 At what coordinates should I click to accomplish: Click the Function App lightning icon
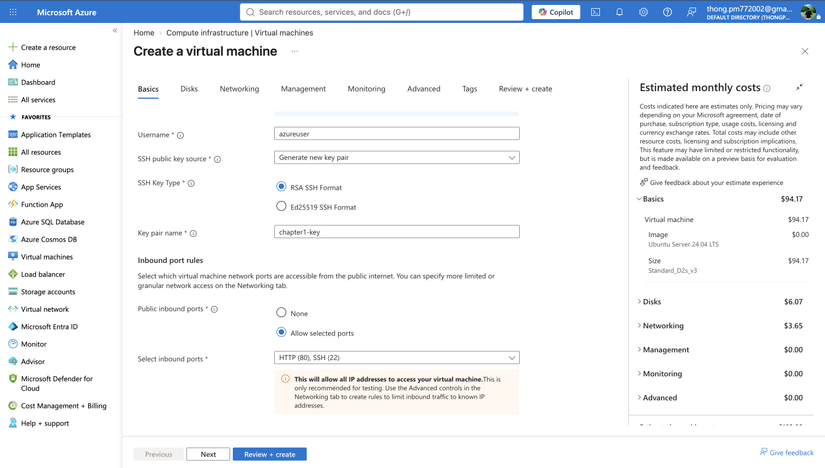coord(13,204)
